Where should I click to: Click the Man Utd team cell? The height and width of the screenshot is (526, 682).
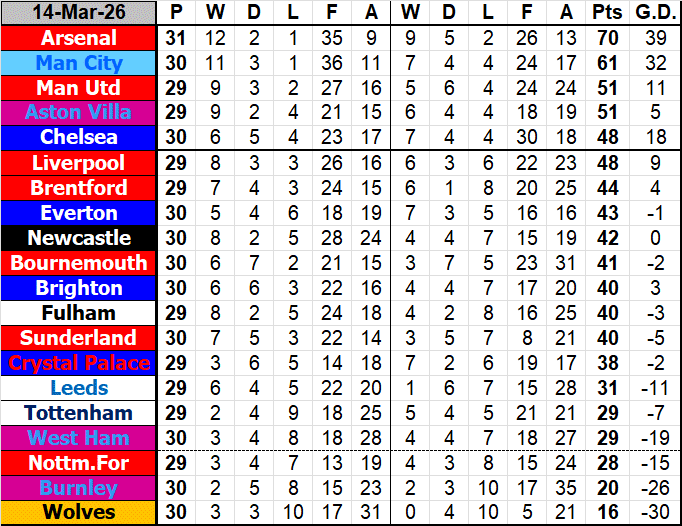(x=79, y=88)
